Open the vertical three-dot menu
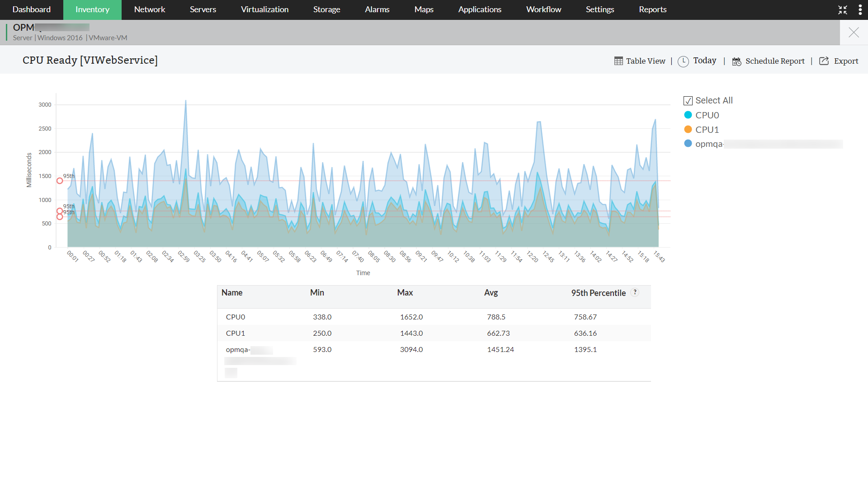Screen dimensions: 868x488 point(860,10)
